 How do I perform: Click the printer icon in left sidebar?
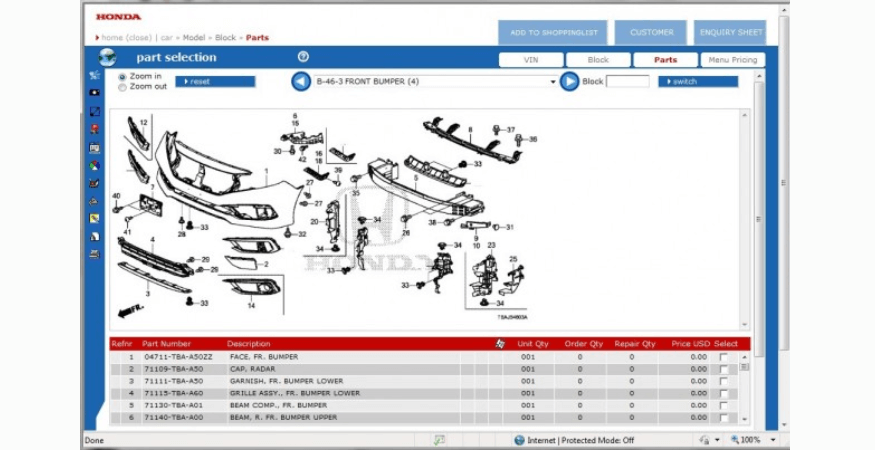pos(94,254)
